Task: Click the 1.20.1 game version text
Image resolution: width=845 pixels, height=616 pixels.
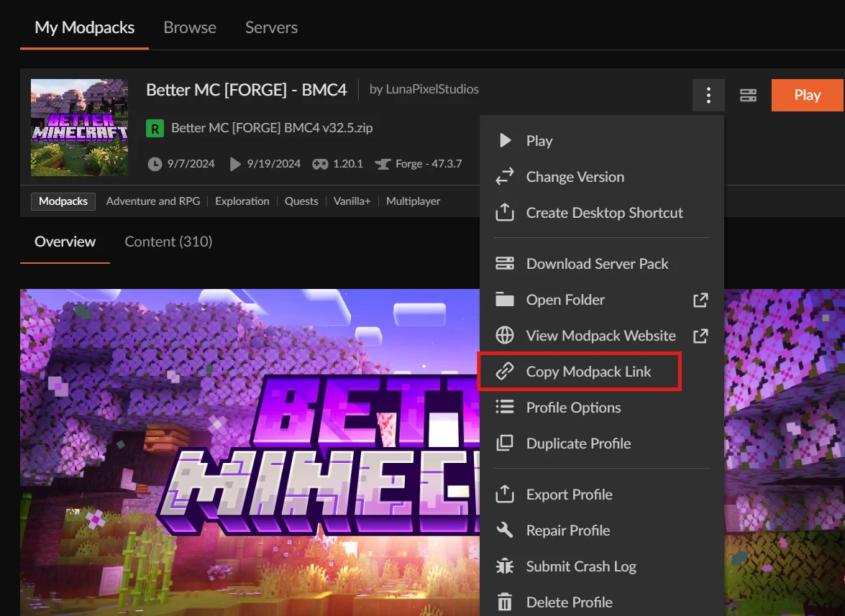Action: [347, 164]
